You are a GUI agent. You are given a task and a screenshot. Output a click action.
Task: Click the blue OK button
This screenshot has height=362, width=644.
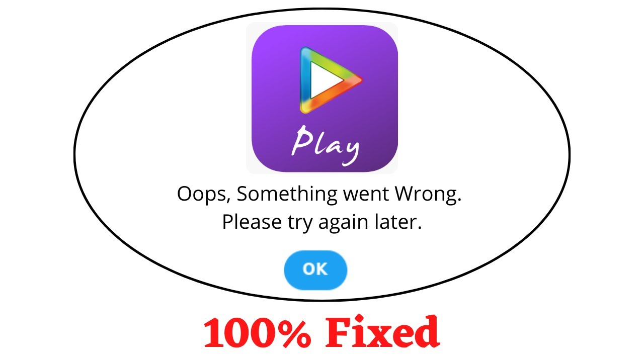click(x=315, y=269)
